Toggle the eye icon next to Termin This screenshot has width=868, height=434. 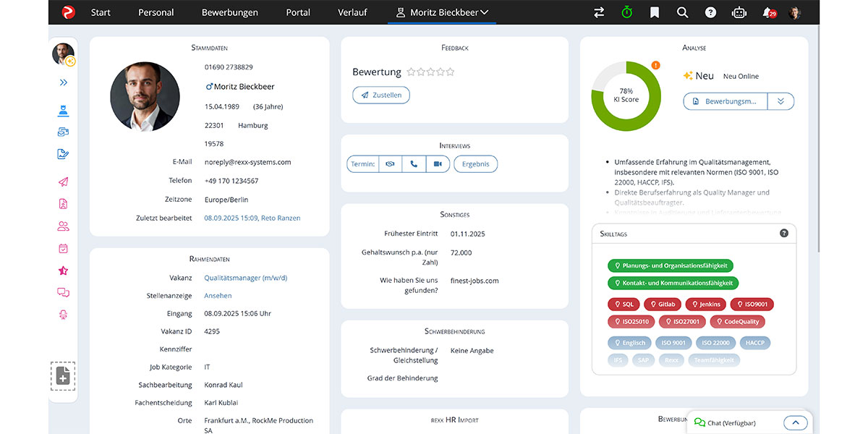tap(390, 163)
